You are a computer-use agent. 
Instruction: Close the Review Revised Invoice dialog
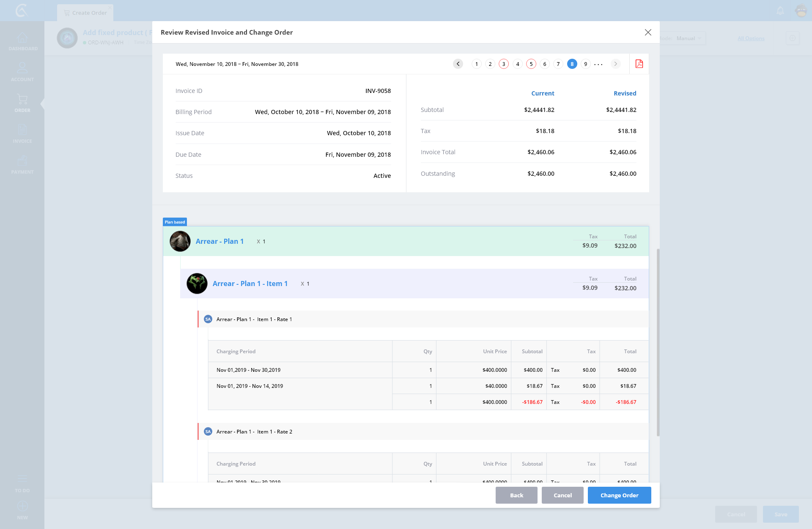[x=647, y=33]
